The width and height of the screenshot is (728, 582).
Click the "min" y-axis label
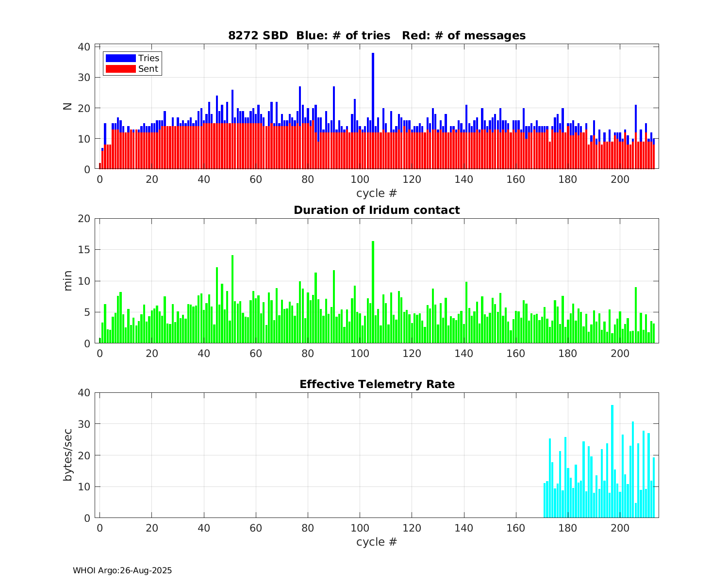click(x=67, y=281)
